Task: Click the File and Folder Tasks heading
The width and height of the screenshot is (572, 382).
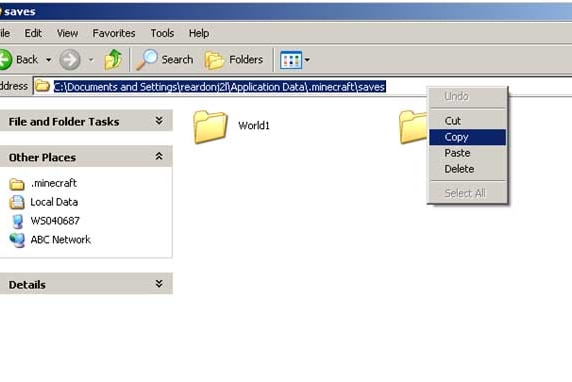Action: pos(64,121)
